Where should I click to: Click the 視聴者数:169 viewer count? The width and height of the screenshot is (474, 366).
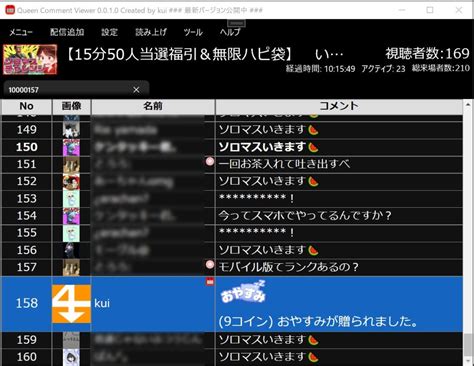[428, 54]
